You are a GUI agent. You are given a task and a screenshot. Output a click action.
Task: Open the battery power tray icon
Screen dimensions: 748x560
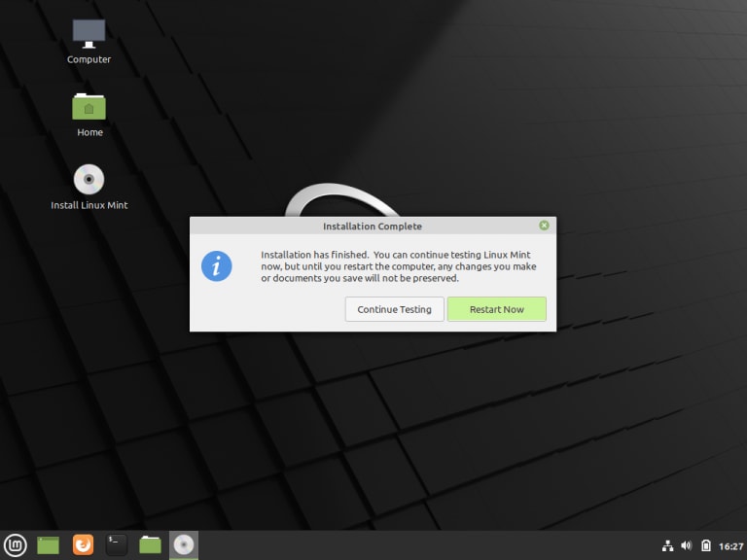click(x=706, y=545)
